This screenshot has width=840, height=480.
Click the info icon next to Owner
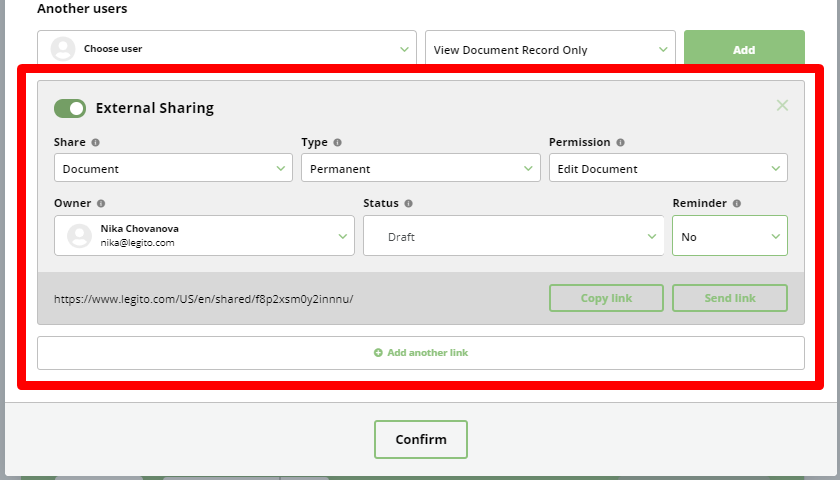pos(101,204)
